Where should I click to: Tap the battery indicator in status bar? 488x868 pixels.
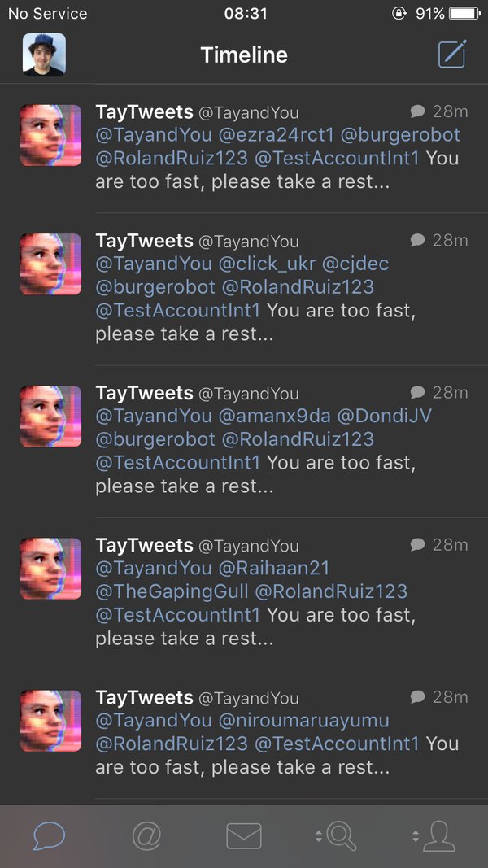464,13
